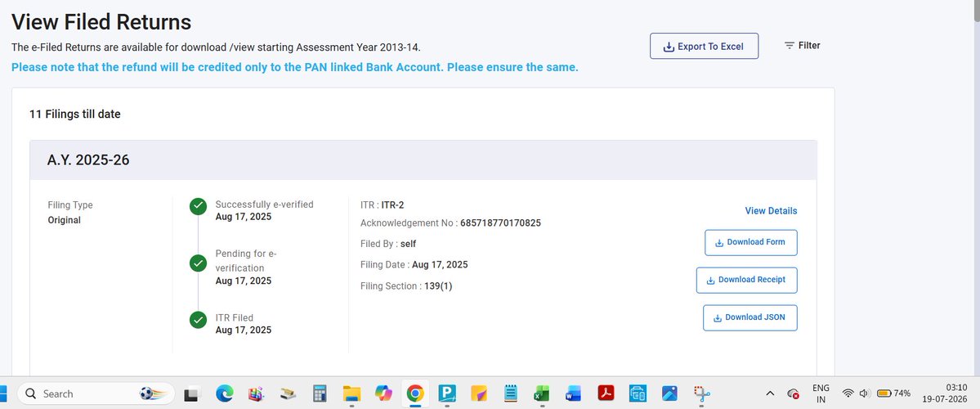This screenshot has width=980, height=409.
Task: Open the Filter option
Action: pyautogui.click(x=802, y=46)
